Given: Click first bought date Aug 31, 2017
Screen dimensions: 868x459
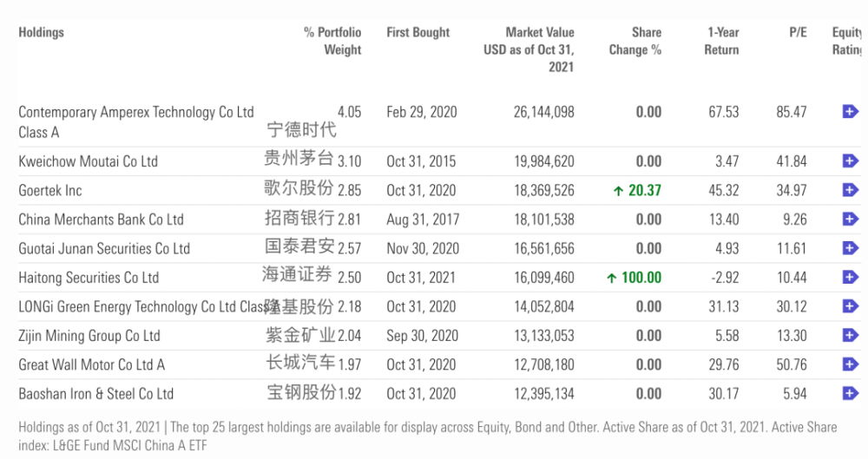Looking at the screenshot, I should (x=423, y=220).
